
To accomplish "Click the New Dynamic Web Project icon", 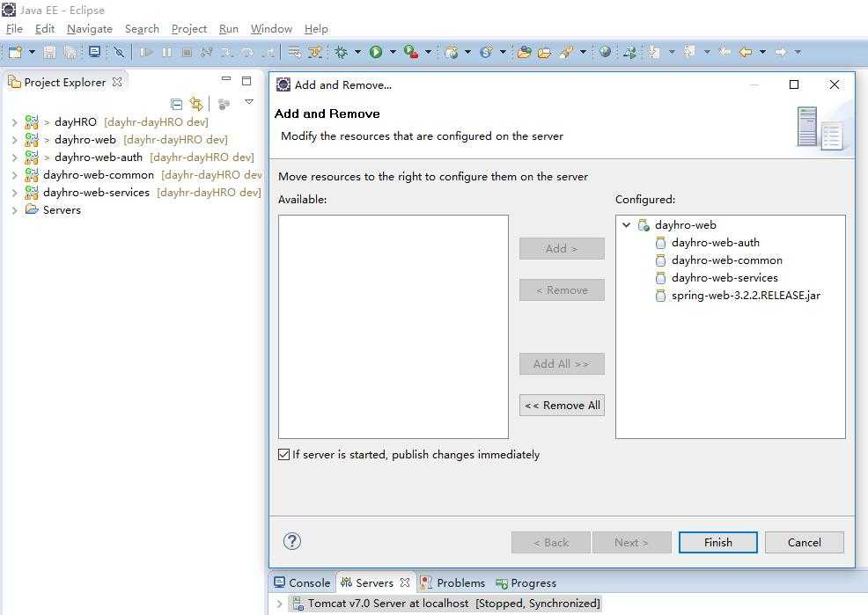I will coord(452,52).
